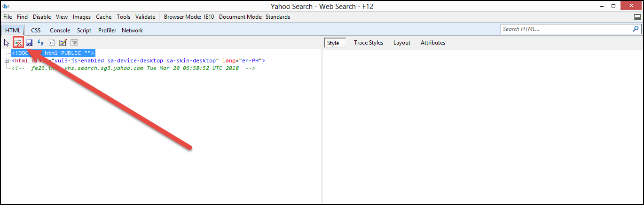
Task: Open the Trace Styles pane tab
Action: point(368,43)
